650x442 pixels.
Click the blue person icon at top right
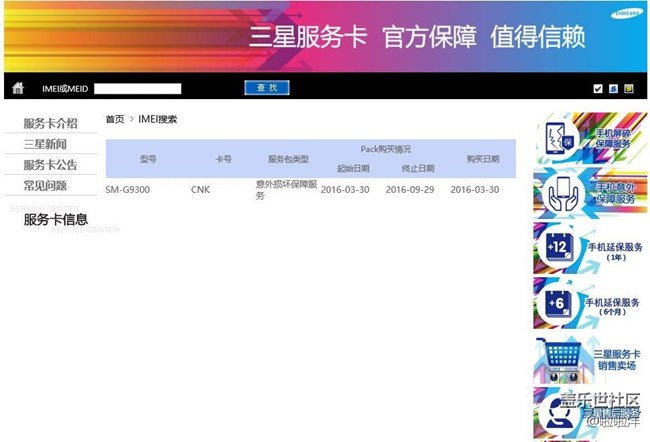point(613,88)
